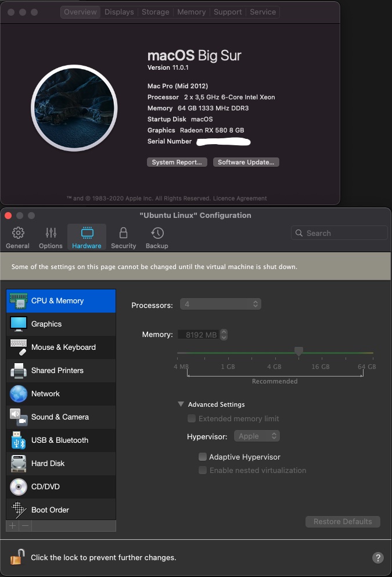Open the General gear icon in configuration toolbar

tap(18, 232)
